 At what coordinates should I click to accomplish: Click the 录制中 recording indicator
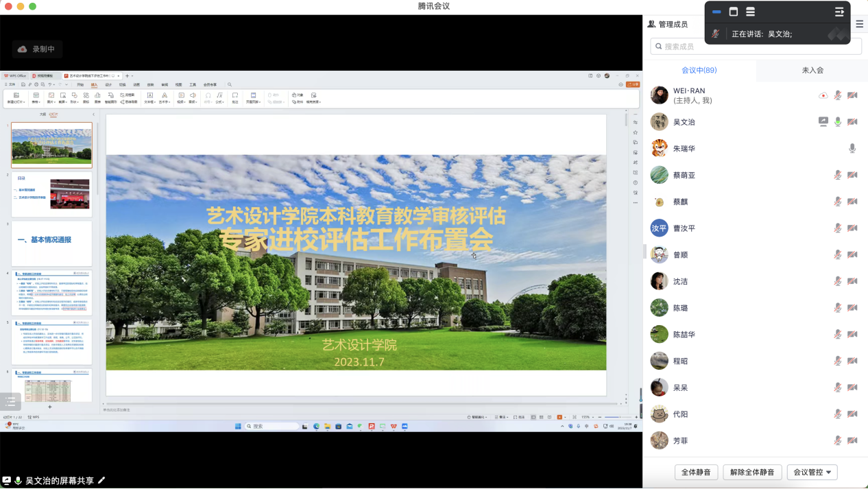(38, 49)
